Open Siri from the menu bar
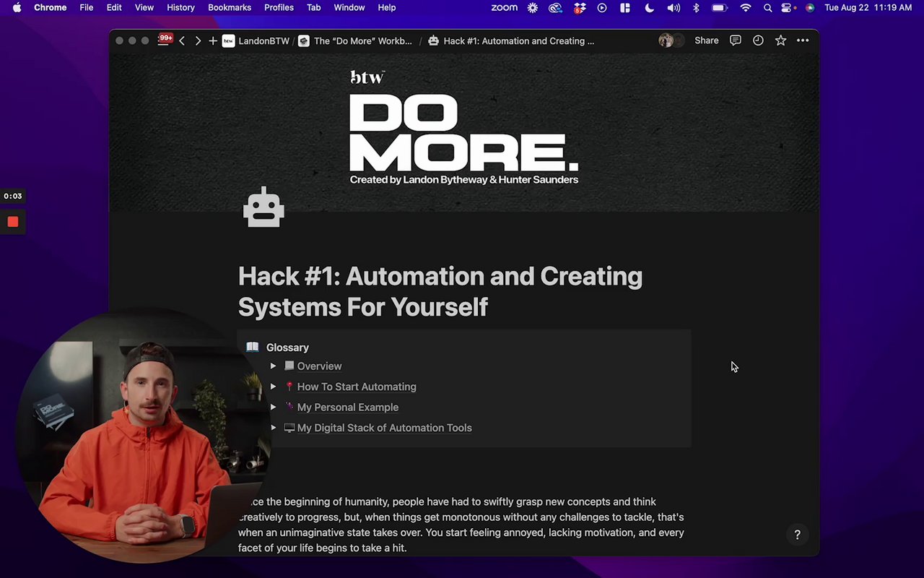924x578 pixels. (810, 7)
